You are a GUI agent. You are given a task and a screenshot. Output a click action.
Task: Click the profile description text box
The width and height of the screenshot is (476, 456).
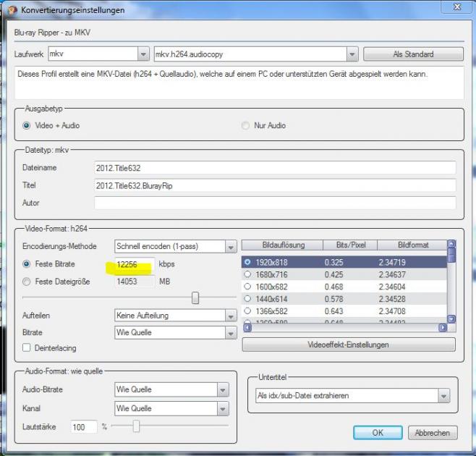coord(239,83)
